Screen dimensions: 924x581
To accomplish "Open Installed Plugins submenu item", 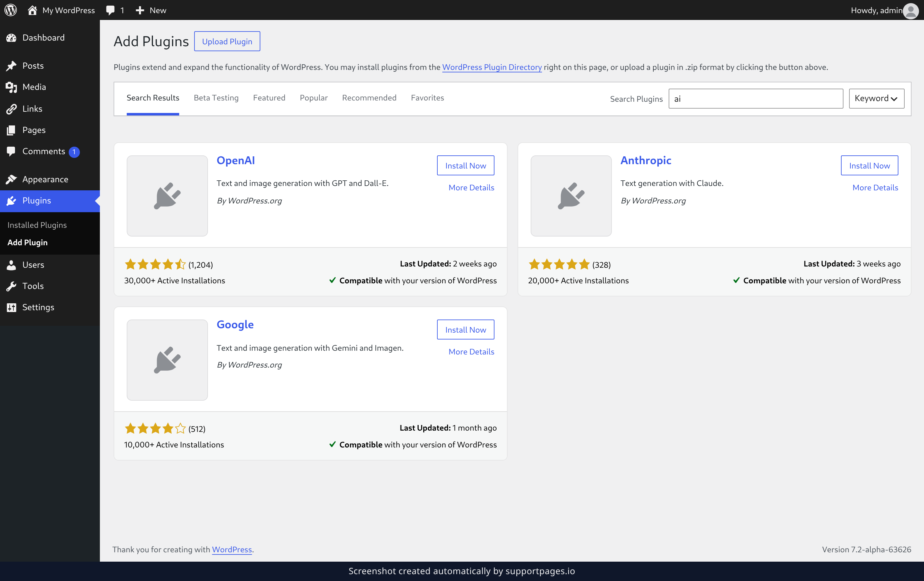I will click(x=37, y=225).
